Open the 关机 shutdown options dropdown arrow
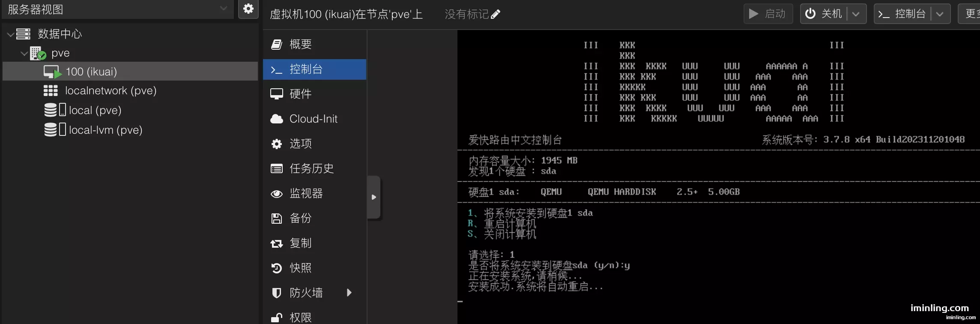Viewport: 980px width, 324px height. [x=856, y=14]
